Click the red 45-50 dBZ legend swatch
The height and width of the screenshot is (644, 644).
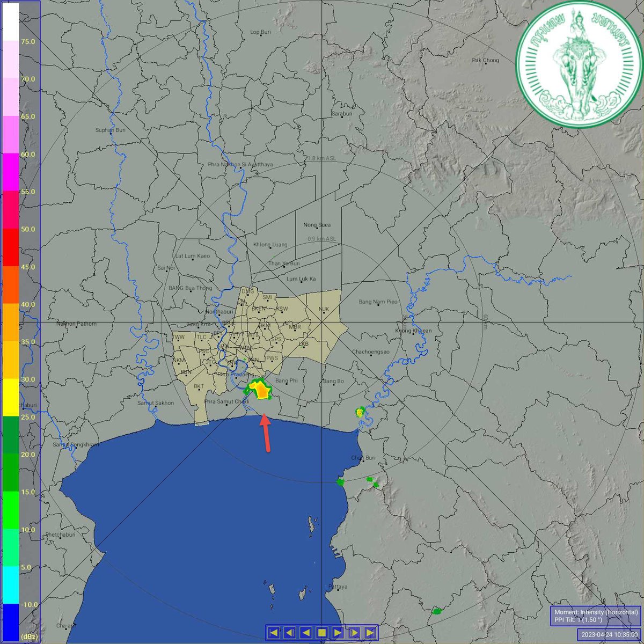pos(11,247)
